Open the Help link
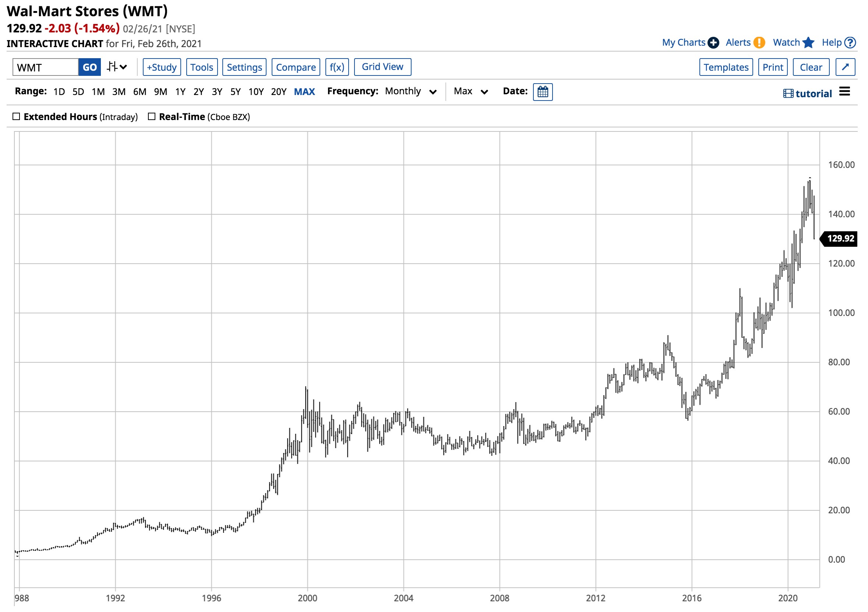This screenshot has width=868, height=612. click(x=832, y=42)
